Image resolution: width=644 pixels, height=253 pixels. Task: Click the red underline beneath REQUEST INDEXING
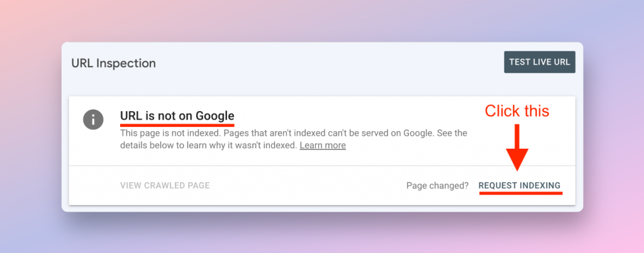point(521,193)
